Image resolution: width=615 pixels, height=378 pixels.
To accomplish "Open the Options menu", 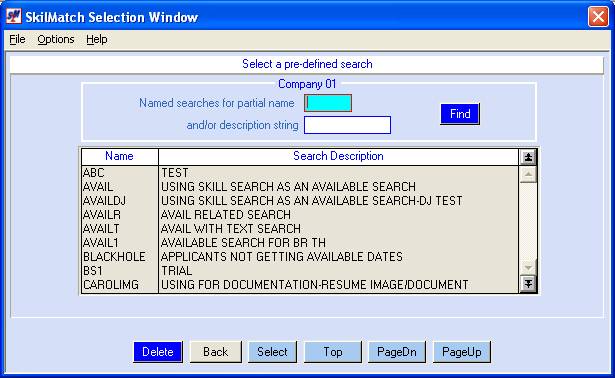I will [56, 39].
